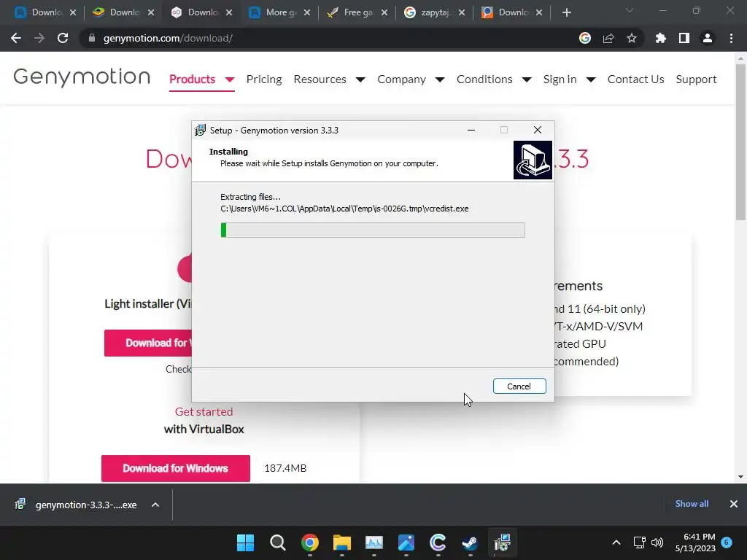
Task: Bookmark this page with star icon
Action: tap(632, 38)
